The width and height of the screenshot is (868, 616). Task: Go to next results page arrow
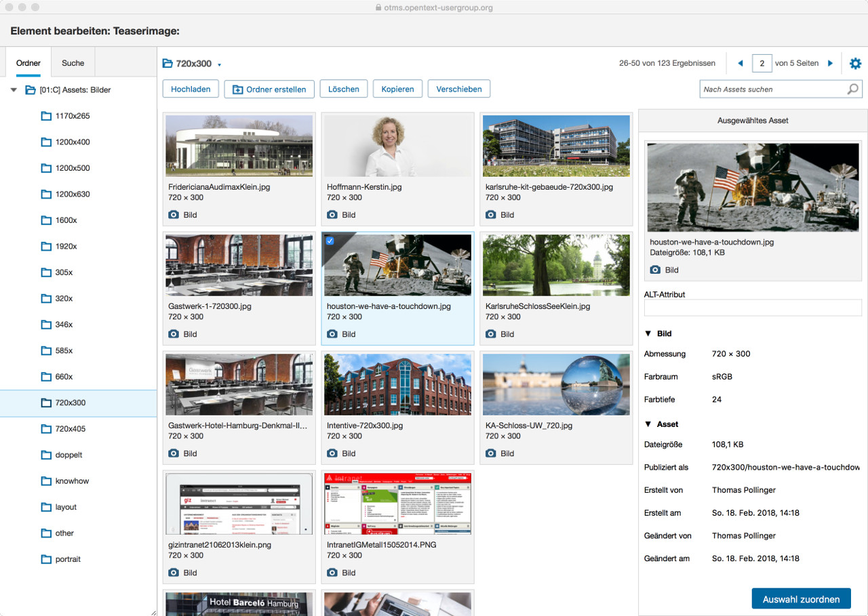[830, 63]
